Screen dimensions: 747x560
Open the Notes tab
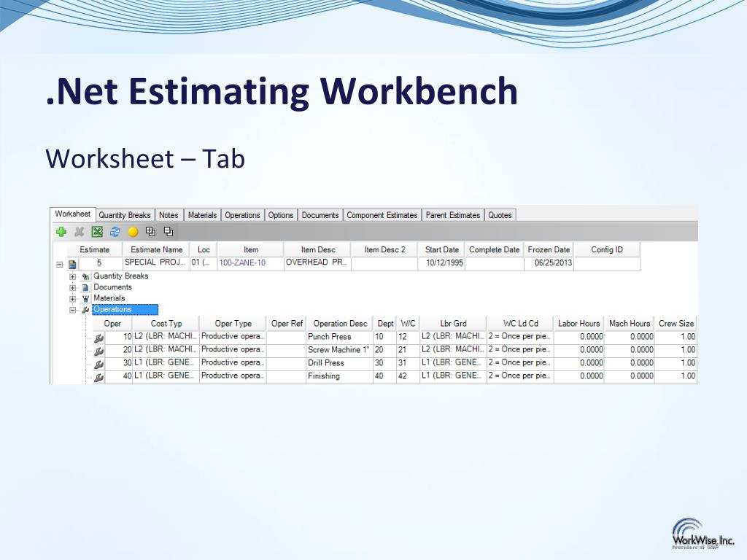tap(169, 215)
